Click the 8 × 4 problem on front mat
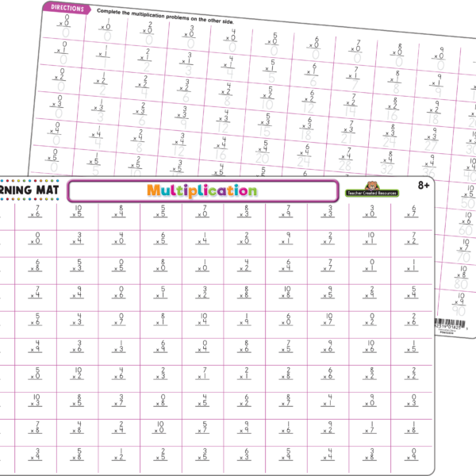Image resolution: width=476 pixels, height=476 pixels. (x=119, y=211)
